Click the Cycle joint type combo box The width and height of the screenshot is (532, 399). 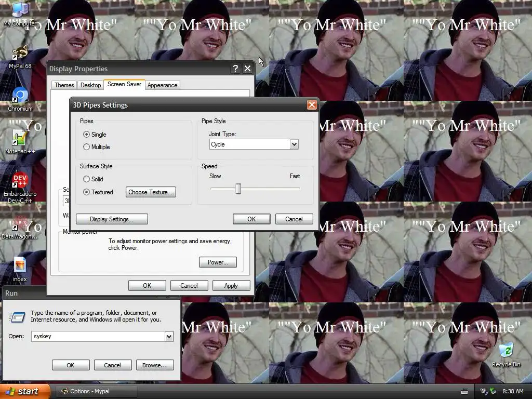tap(254, 144)
